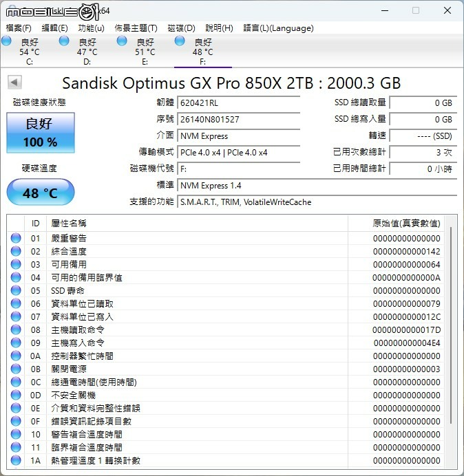
Task: Click the serial number field 26140N801527
Action: [x=238, y=119]
